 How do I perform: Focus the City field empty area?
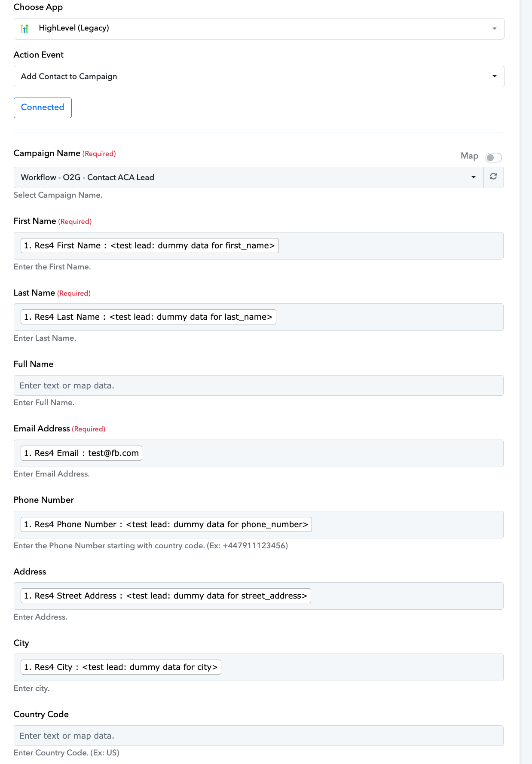(362, 667)
